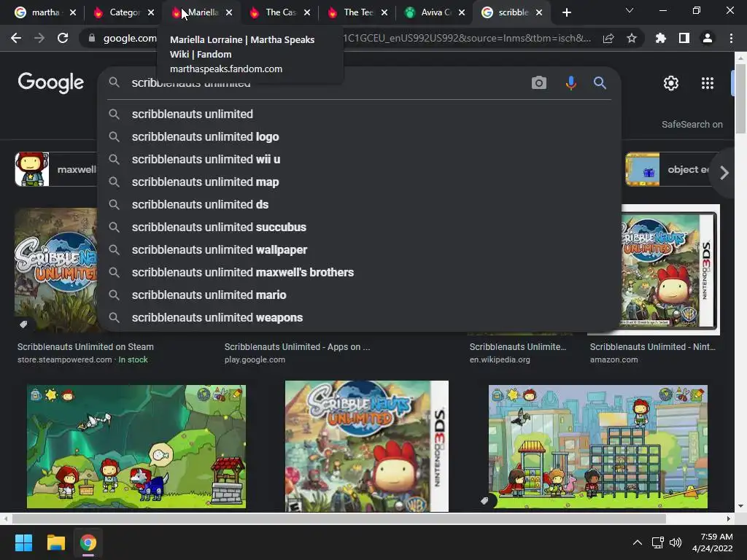Open the Google apps grid
747x560 pixels.
tap(708, 83)
